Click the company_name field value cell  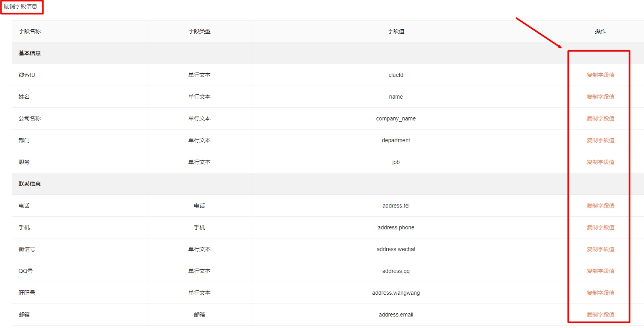coord(396,118)
